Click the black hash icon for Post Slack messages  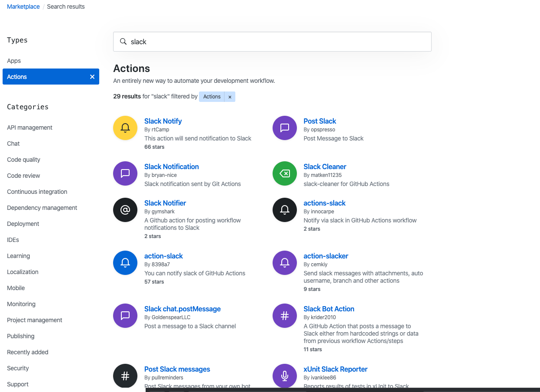click(x=125, y=376)
